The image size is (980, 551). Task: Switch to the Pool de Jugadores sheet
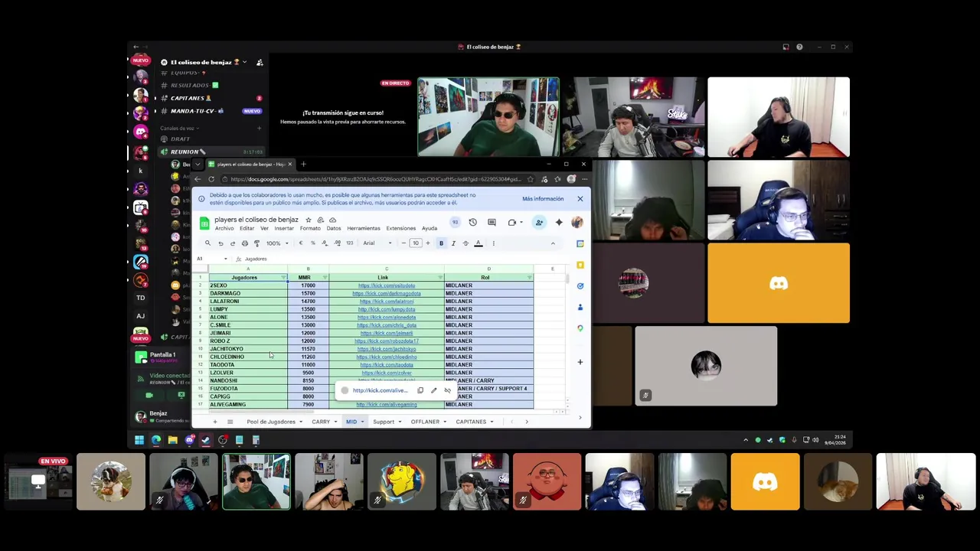[271, 422]
